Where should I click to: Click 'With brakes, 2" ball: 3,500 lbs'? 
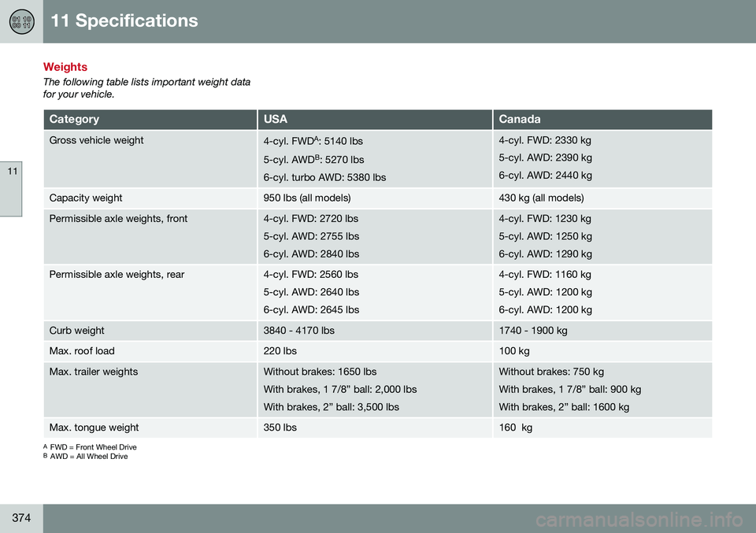332,407
